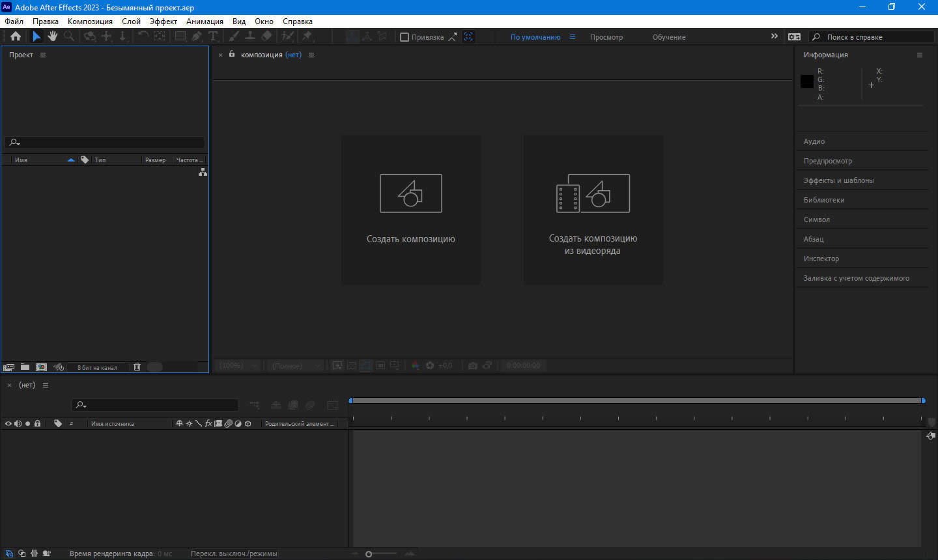Screen dimensions: 938x560
Task: Click the trash icon in Project panel
Action: coord(137,367)
